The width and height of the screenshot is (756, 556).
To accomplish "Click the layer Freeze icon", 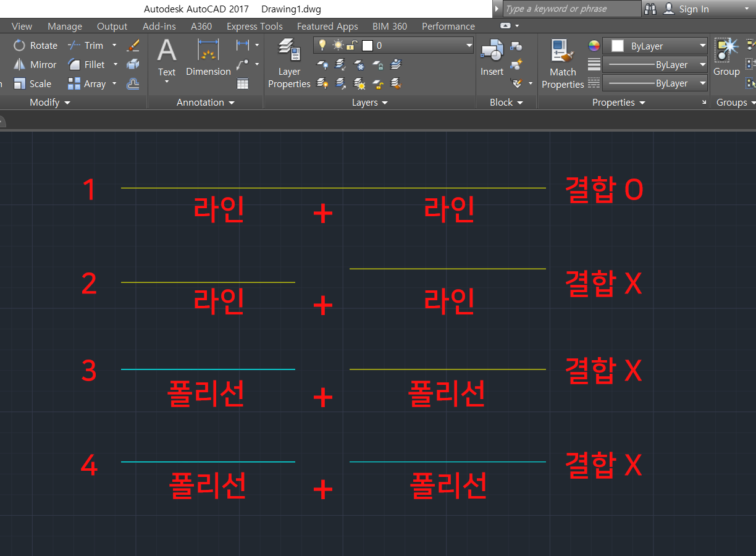I will tap(359, 64).
